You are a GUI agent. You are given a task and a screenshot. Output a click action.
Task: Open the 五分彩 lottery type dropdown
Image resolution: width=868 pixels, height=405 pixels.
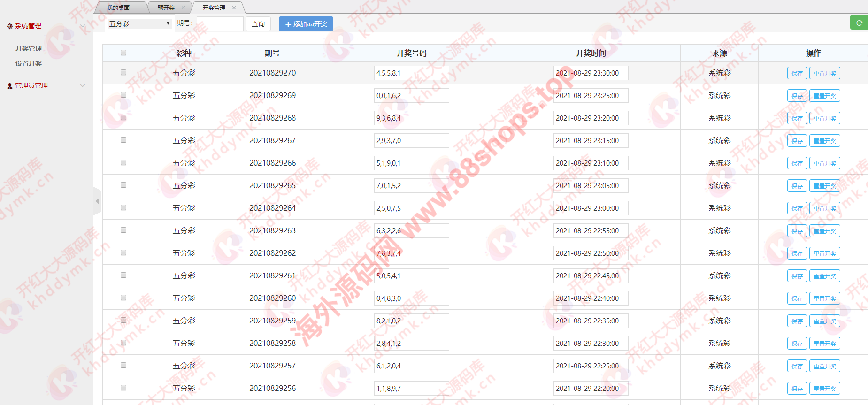(x=139, y=23)
